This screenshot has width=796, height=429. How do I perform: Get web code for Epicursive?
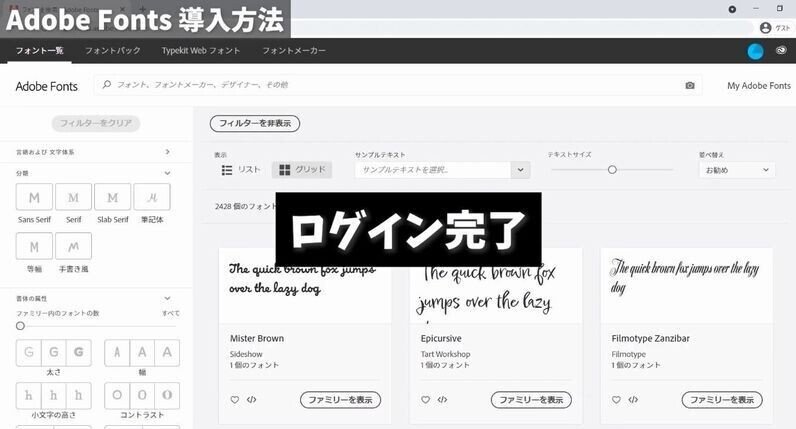[442, 400]
